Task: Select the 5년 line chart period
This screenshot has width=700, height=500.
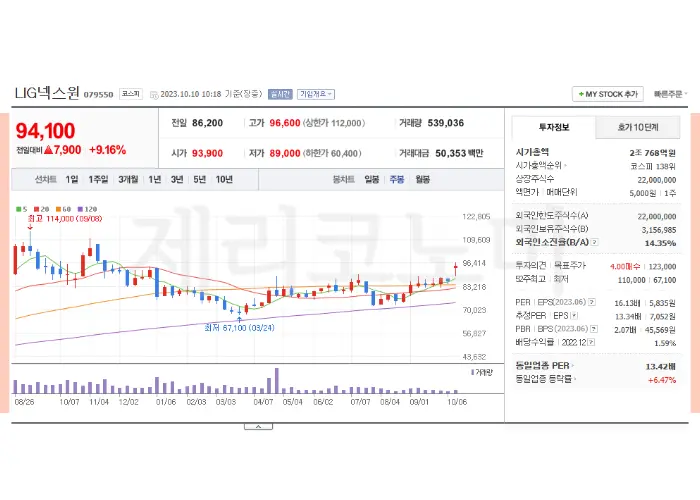Action: point(200,179)
